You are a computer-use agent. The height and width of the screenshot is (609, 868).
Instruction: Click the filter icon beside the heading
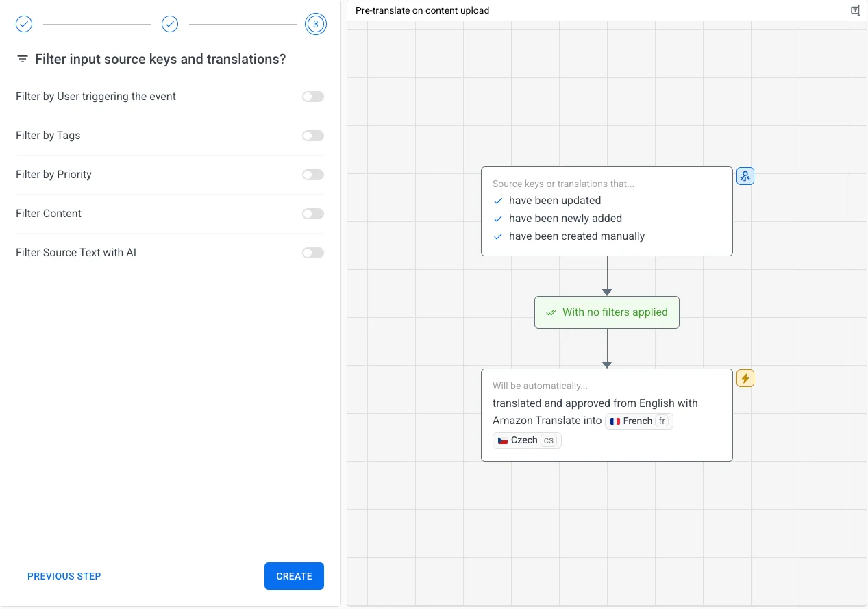(x=23, y=60)
